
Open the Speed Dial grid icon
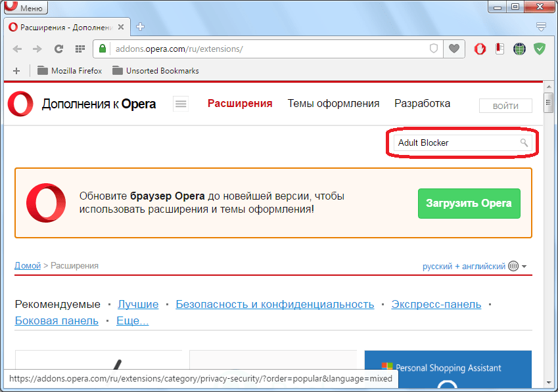(80, 49)
